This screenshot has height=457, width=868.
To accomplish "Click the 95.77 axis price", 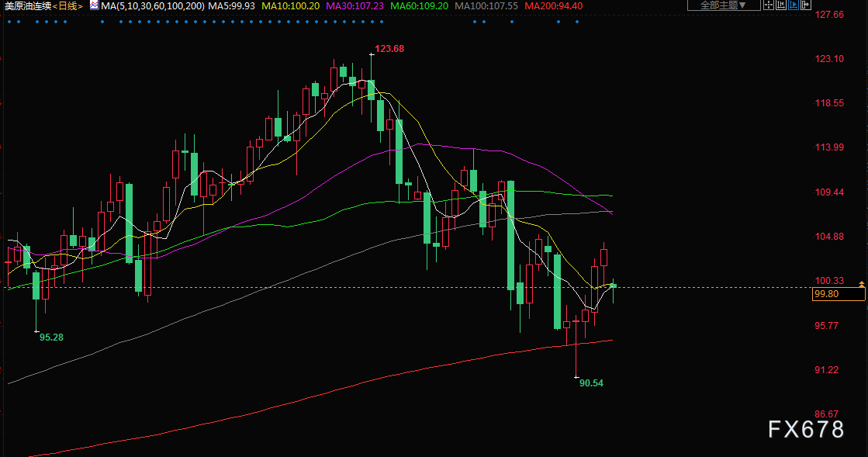I will (x=826, y=326).
